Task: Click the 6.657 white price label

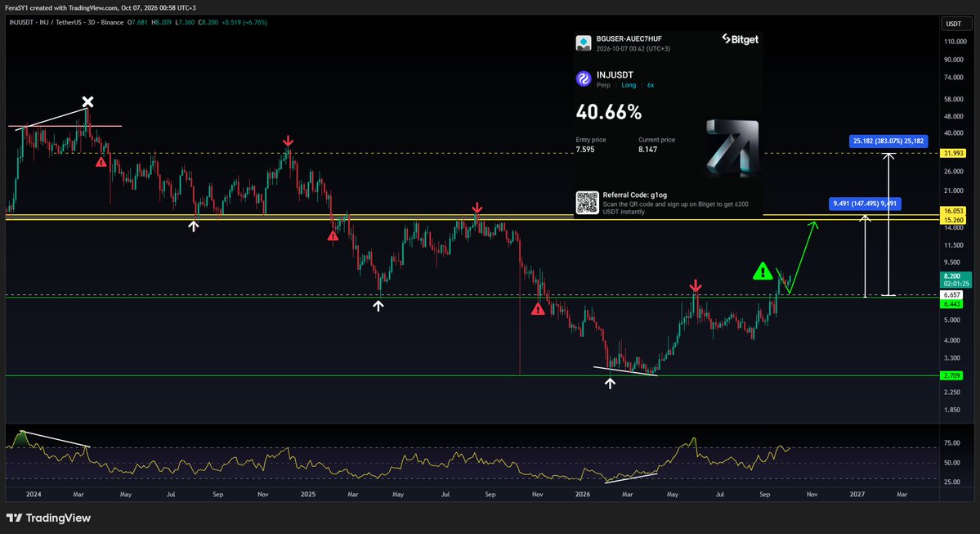Action: pos(952,294)
